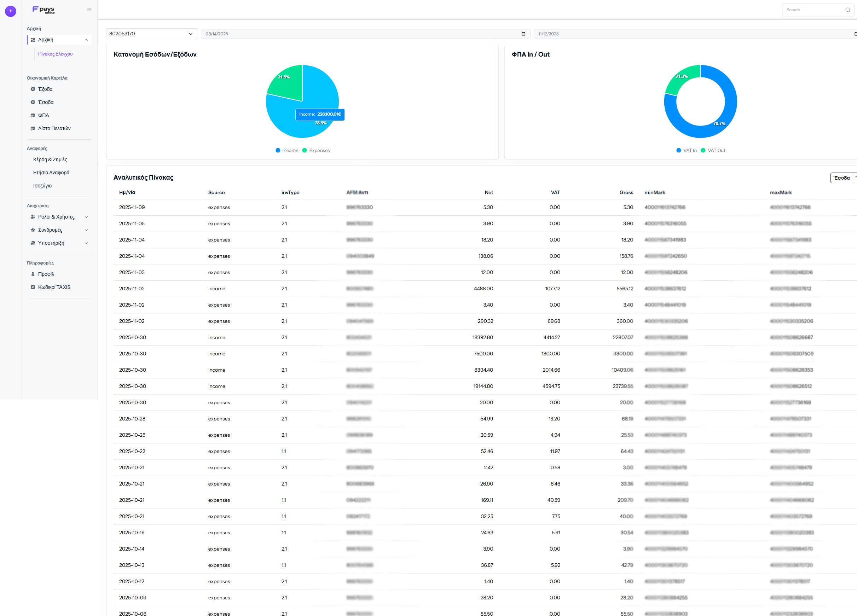857x616 pixels.
Task: Open calendar picker on 08/14/2025 date field
Action: (523, 34)
